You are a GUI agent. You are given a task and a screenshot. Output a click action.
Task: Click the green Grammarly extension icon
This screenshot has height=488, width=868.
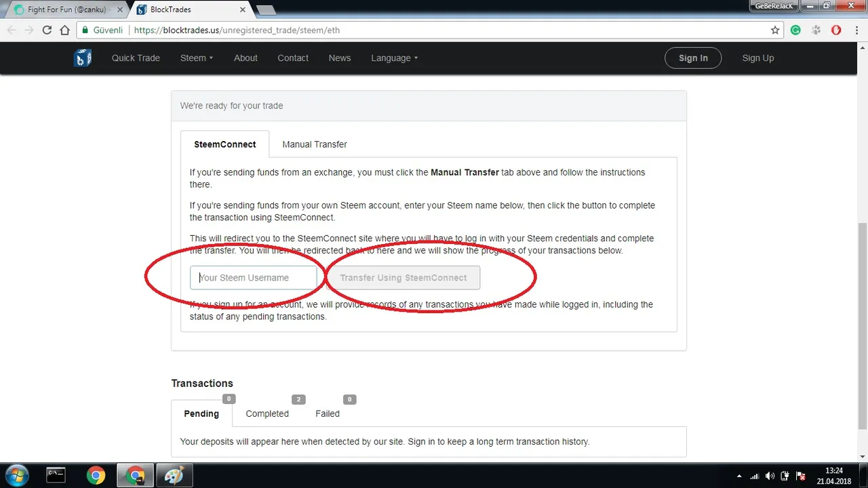pos(796,30)
